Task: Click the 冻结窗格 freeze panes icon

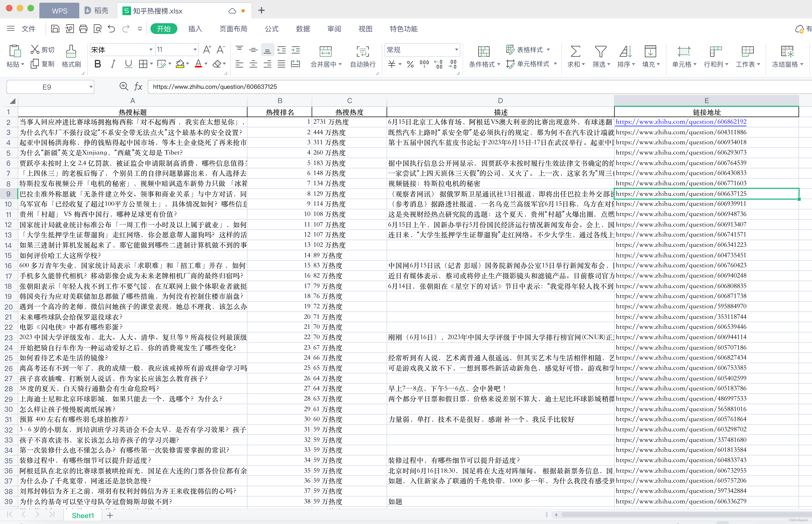Action: pos(787,51)
